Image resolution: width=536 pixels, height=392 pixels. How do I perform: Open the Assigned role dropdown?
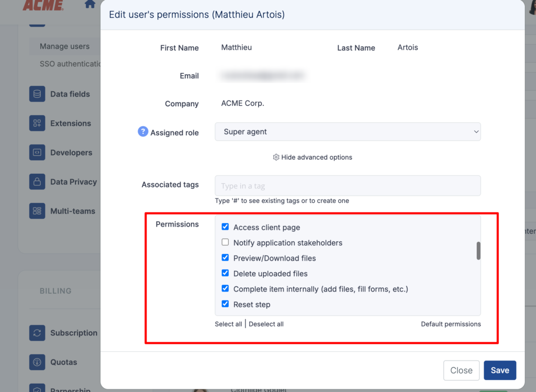(x=348, y=132)
